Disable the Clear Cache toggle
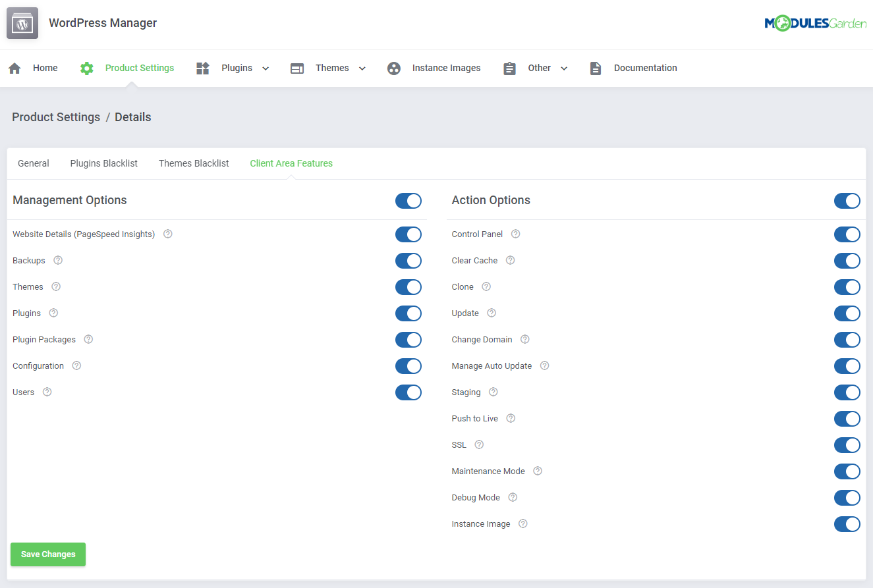Screen dimensions: 873x588 point(847,261)
